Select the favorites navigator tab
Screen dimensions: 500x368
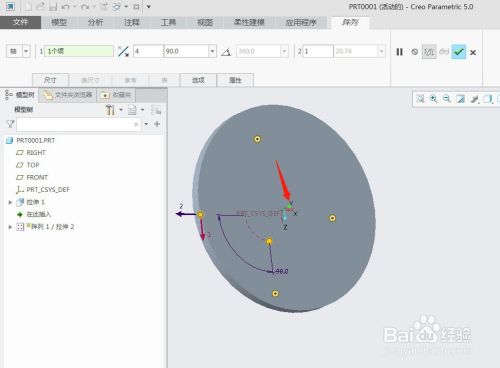coord(116,95)
